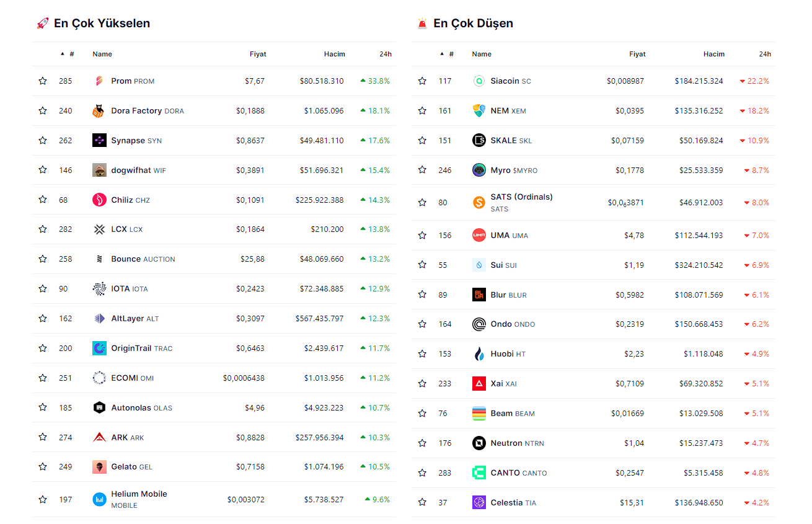
Task: Open the dogwifhat coin link
Action: [x=139, y=170]
